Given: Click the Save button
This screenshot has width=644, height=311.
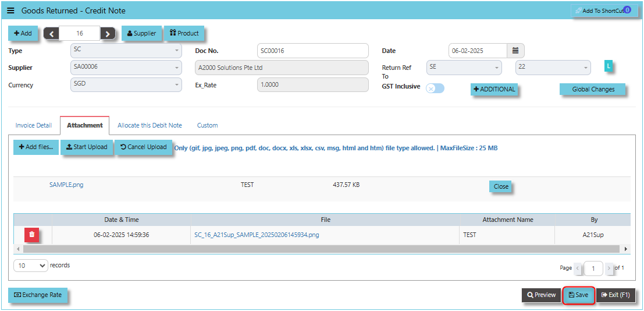Looking at the screenshot, I should (x=578, y=295).
